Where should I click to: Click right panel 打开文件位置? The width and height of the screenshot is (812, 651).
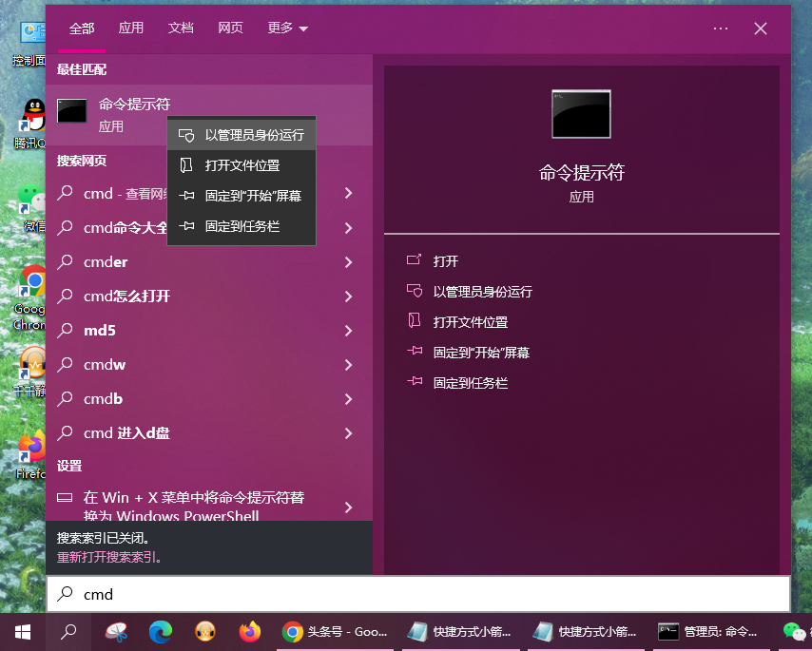pyautogui.click(x=471, y=322)
